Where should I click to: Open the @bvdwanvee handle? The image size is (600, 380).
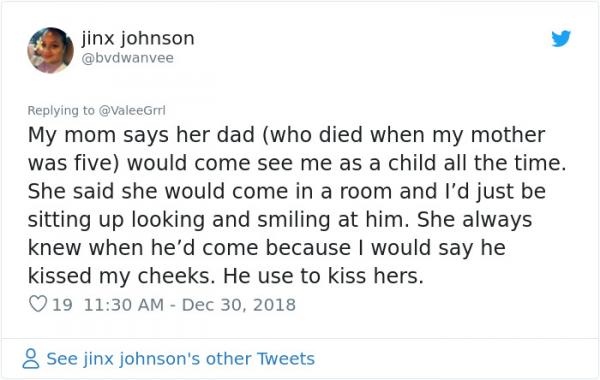pyautogui.click(x=127, y=58)
